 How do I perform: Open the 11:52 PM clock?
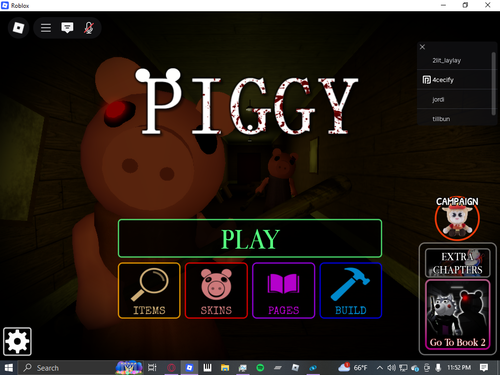tap(459, 367)
